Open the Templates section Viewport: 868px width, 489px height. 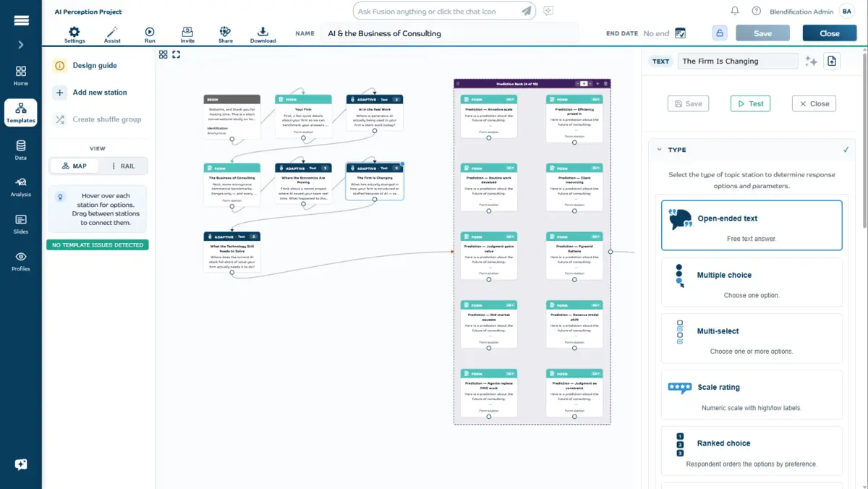pyautogui.click(x=21, y=113)
